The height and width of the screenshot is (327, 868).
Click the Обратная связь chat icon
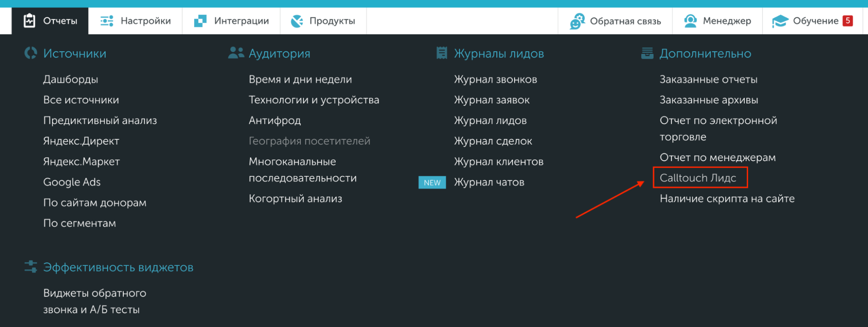coord(578,21)
